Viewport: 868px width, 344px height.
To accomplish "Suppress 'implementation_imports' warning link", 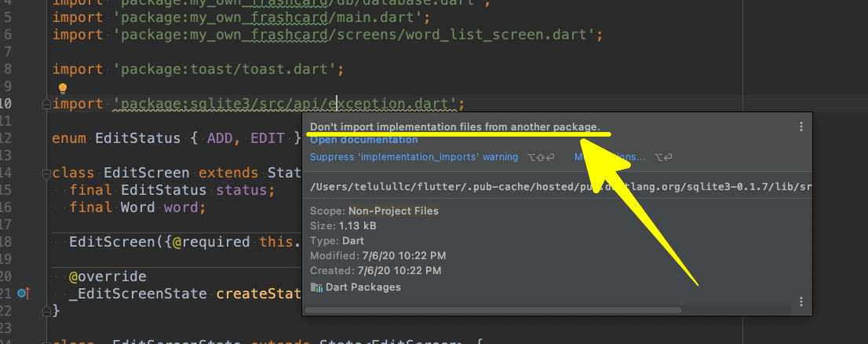I will [414, 157].
